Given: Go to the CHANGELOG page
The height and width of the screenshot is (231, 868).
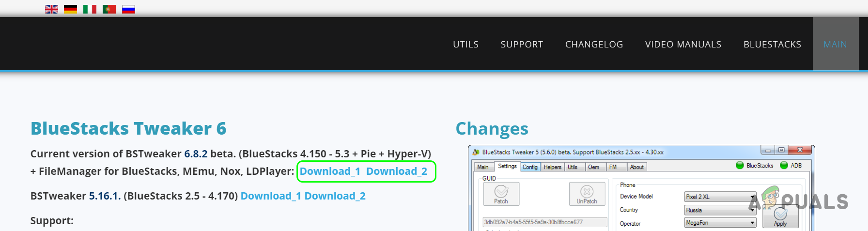Looking at the screenshot, I should tap(594, 44).
